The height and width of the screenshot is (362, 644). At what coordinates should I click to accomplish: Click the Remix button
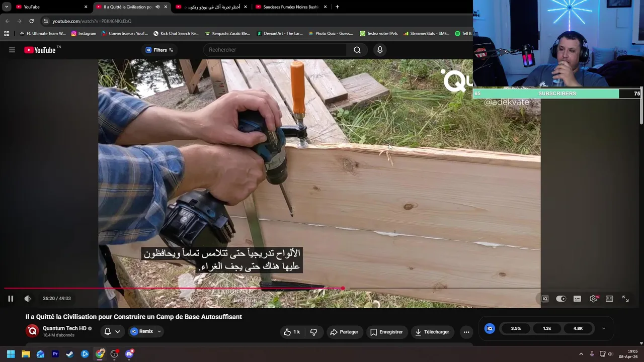coord(142,331)
